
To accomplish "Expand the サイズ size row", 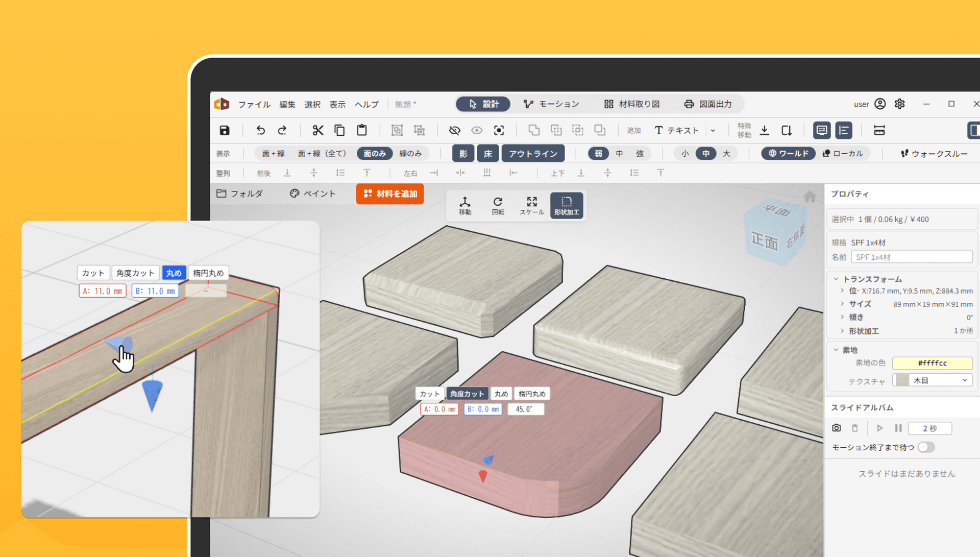I will pyautogui.click(x=842, y=304).
